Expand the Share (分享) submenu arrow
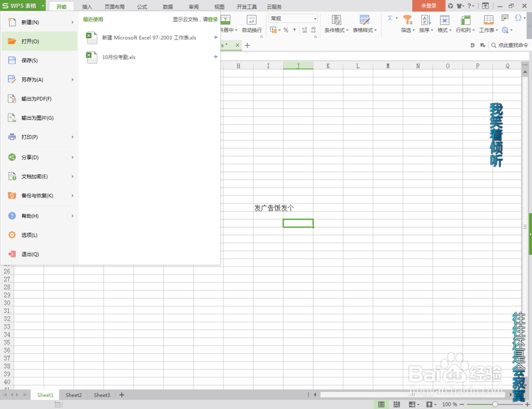Screen dimensions: 532x409 72,157
